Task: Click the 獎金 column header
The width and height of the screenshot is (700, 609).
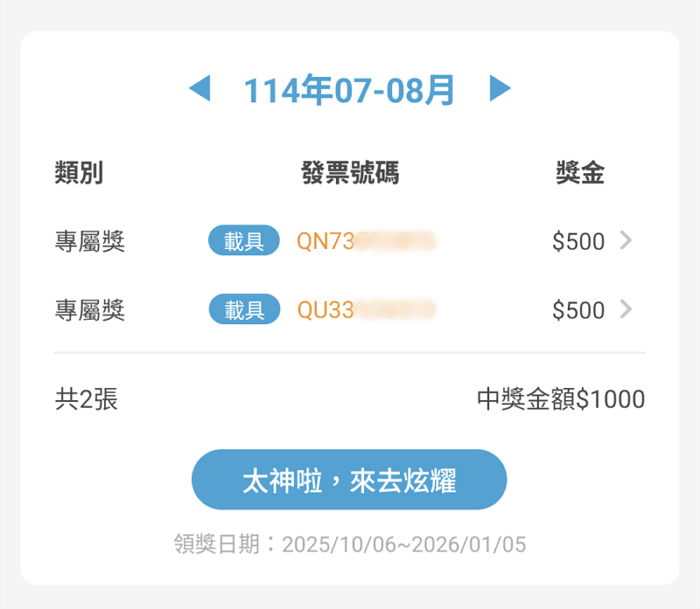Action: [580, 173]
